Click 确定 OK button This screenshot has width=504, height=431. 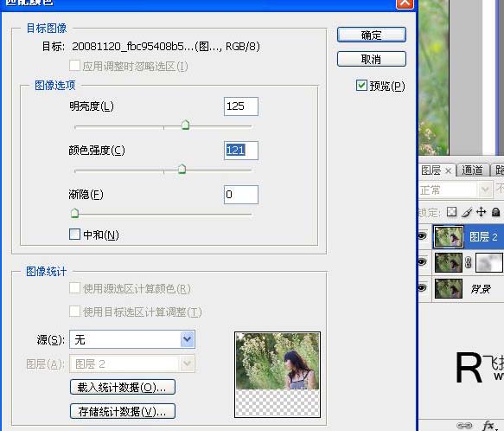[x=372, y=35]
